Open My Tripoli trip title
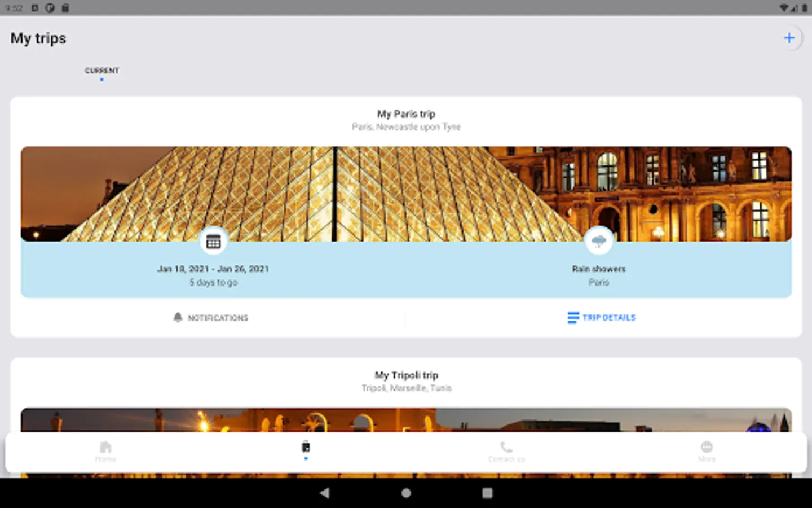Screen dimensions: 812x508 point(406,375)
